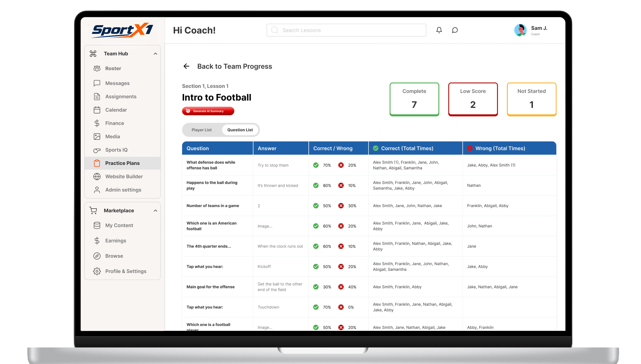Collapse the Marketplace section chevron
The width and height of the screenshot is (641, 364).
[x=155, y=210]
